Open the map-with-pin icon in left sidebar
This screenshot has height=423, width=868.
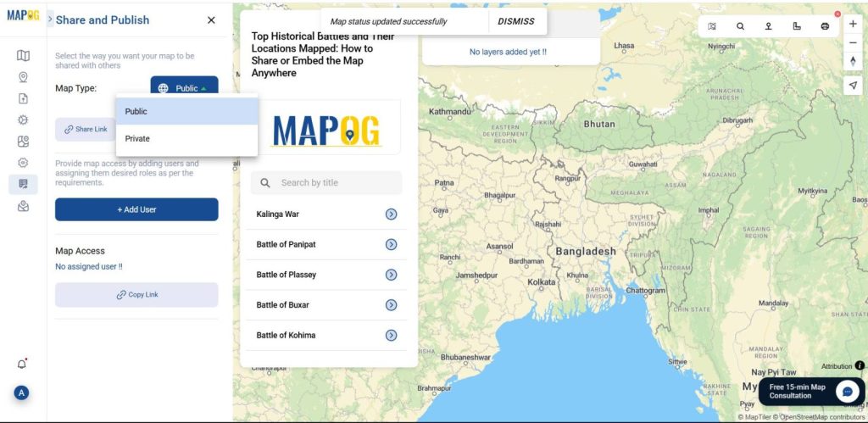[23, 142]
